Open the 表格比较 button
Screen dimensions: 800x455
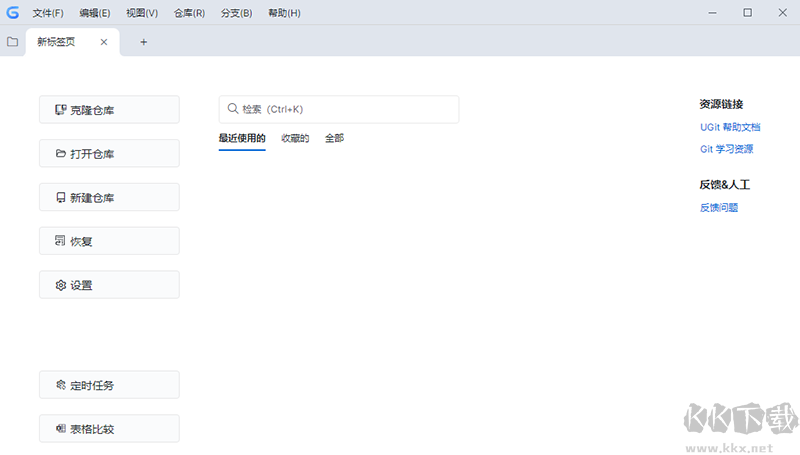(109, 429)
